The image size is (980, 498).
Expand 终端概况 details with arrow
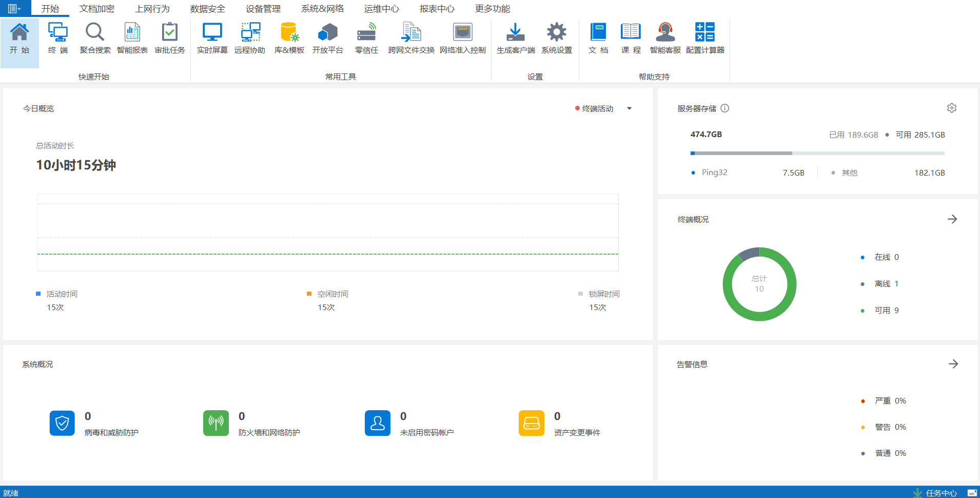click(952, 219)
